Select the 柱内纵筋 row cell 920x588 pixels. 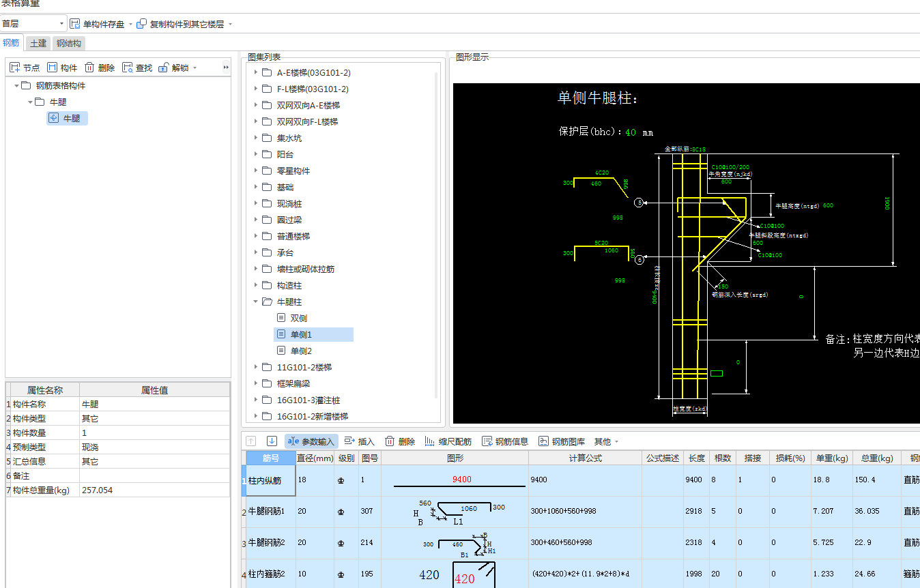point(271,480)
